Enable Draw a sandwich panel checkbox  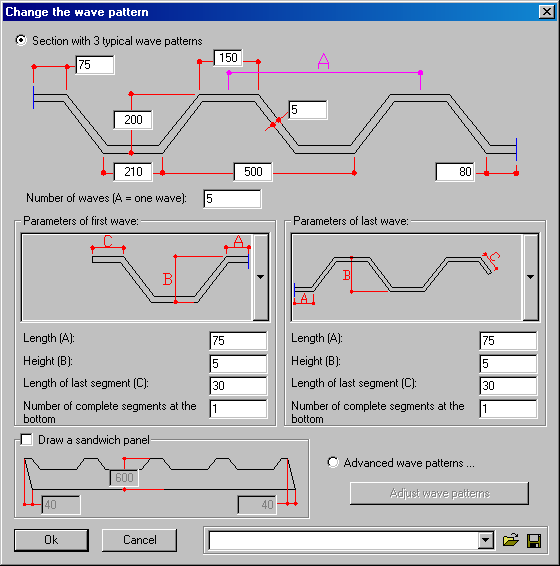click(27, 440)
